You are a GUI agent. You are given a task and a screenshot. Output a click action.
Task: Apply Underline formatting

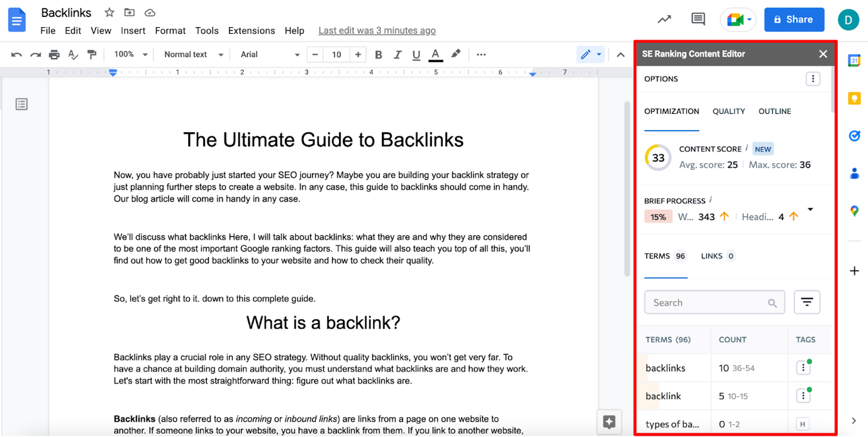pos(416,55)
